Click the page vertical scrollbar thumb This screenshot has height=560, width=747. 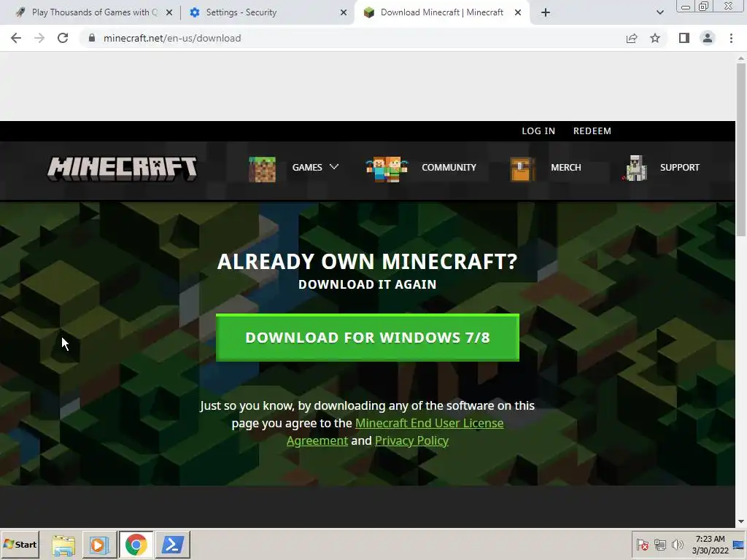pyautogui.click(x=741, y=149)
